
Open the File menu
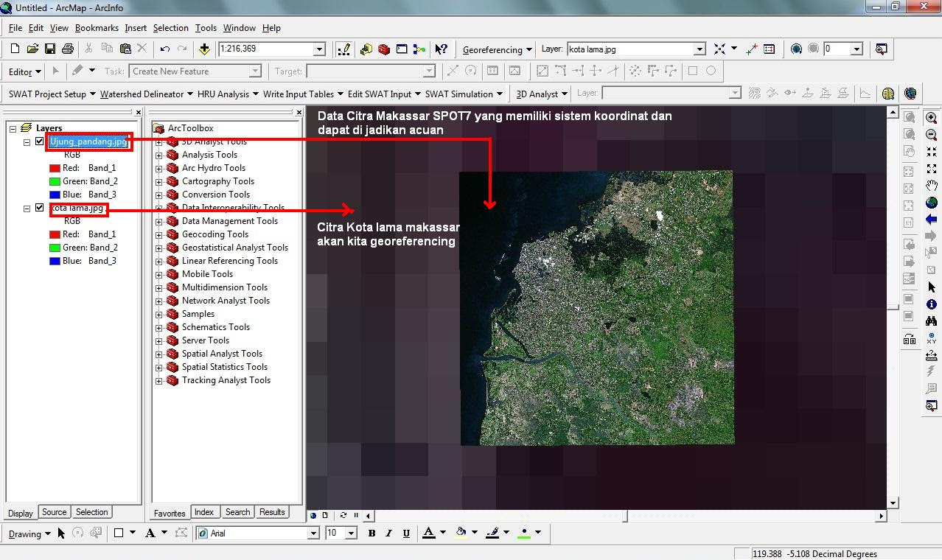tap(15, 28)
